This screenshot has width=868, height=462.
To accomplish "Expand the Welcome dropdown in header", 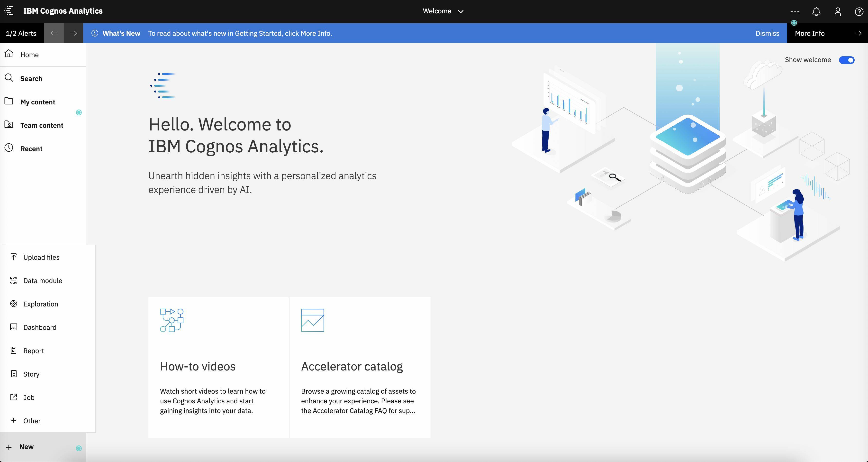I will coord(443,11).
